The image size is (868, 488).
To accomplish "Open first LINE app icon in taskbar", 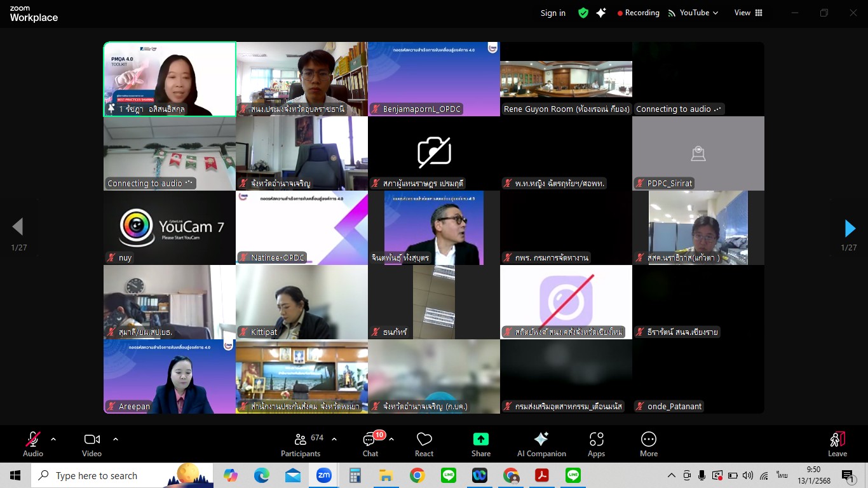I will coord(449,475).
